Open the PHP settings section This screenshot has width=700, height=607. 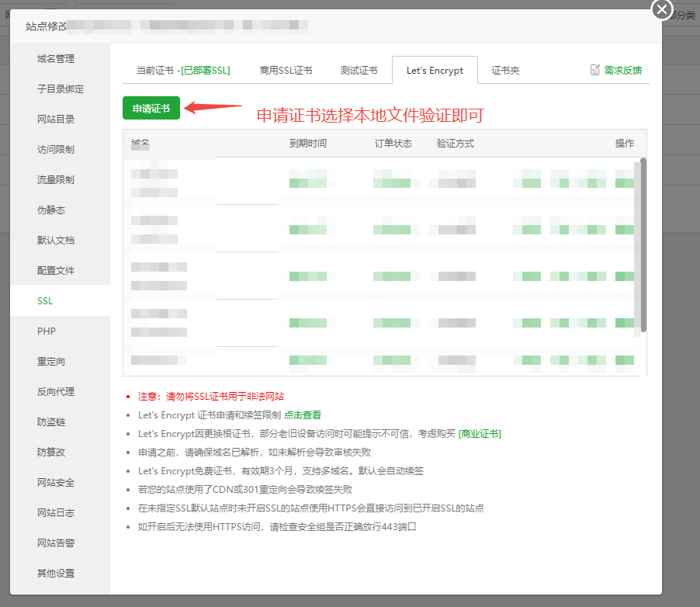(47, 331)
